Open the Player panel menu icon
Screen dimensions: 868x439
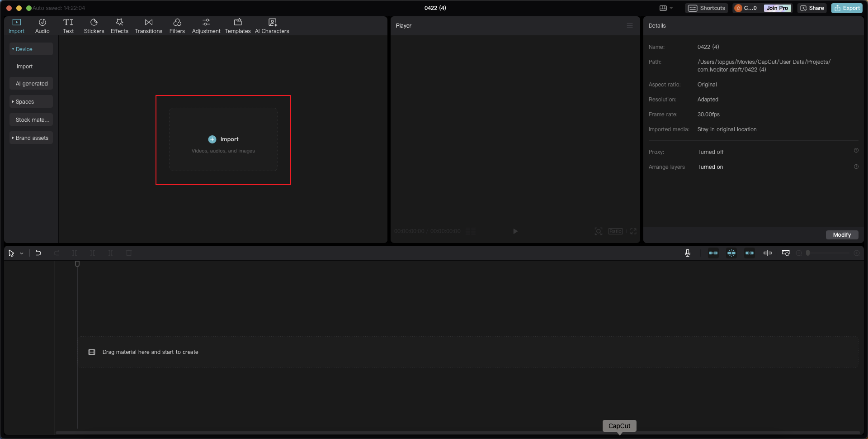(630, 26)
